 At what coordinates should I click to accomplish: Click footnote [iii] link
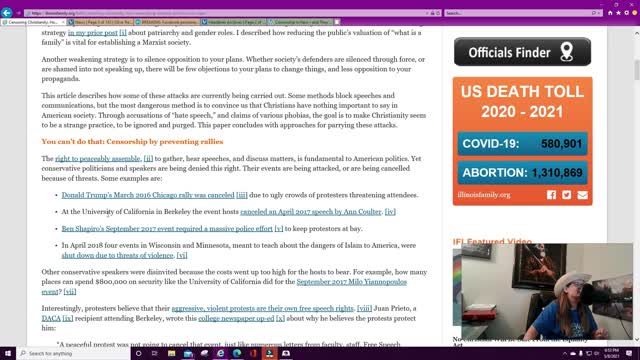(242, 195)
